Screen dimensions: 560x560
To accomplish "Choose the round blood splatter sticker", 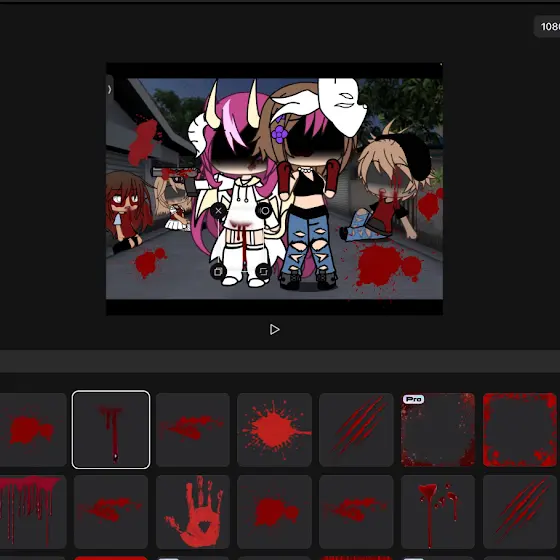I will click(274, 430).
